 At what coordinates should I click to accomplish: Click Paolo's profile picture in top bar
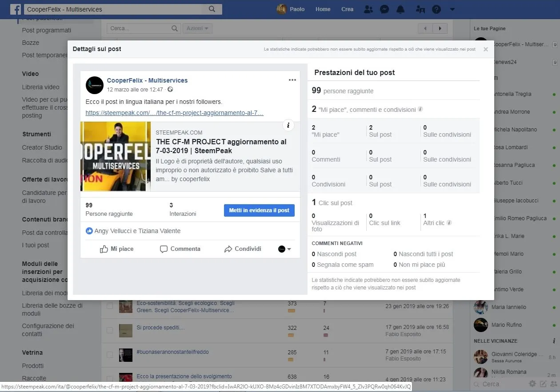pos(281,9)
